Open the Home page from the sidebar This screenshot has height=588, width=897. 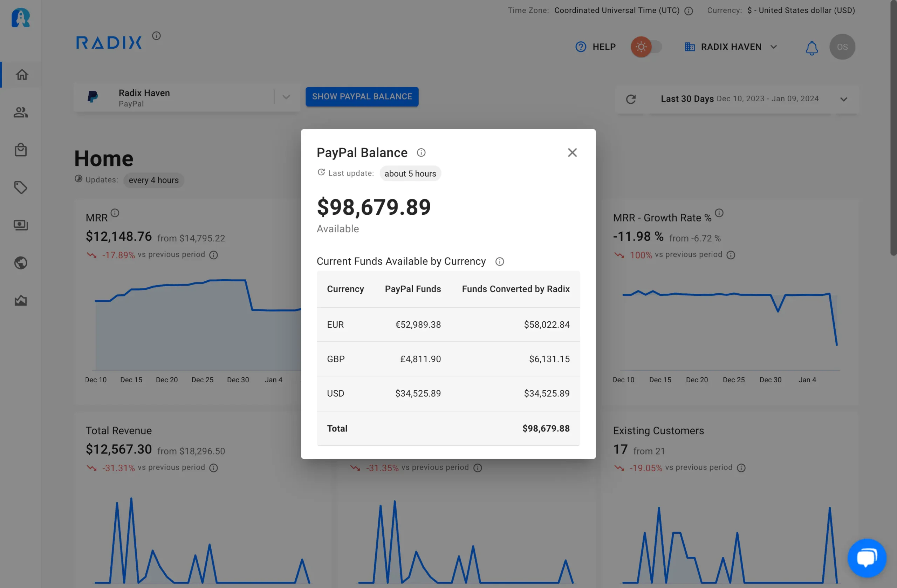(21, 74)
